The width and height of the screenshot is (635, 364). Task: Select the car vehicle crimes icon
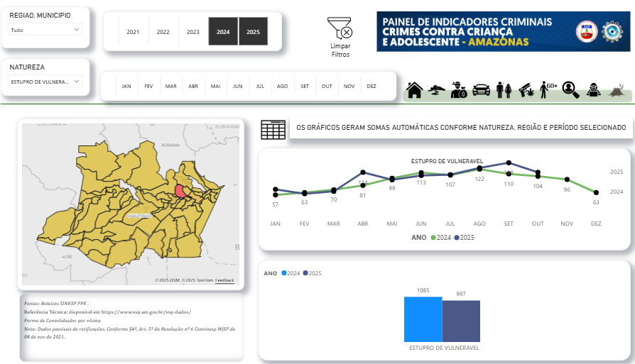pos(481,90)
